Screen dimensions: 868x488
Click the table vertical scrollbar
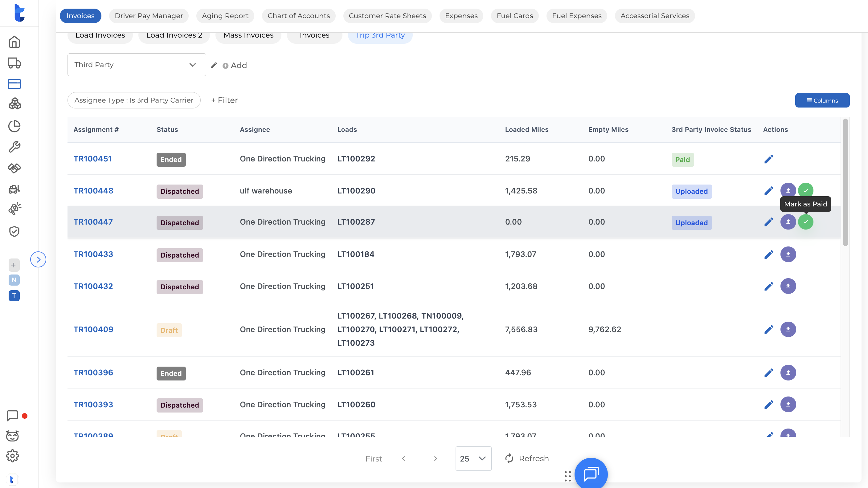point(845,182)
